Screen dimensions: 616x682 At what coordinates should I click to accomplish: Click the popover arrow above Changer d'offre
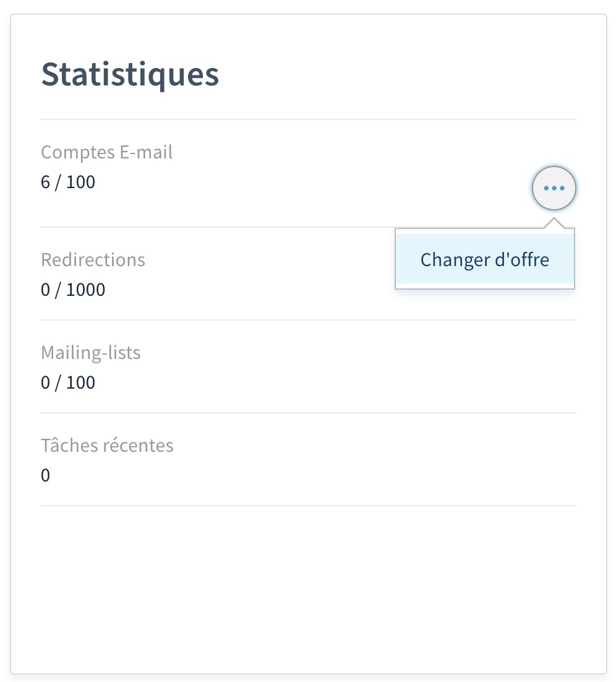pyautogui.click(x=554, y=223)
